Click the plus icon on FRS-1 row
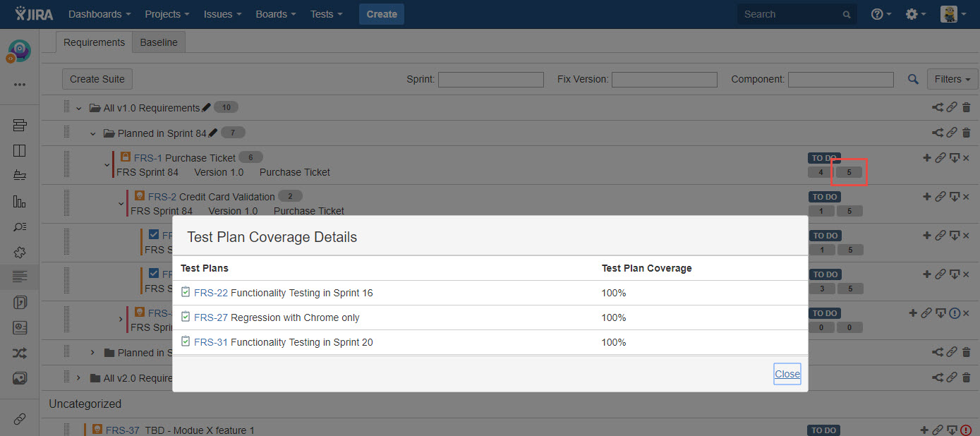Screen dimensions: 980x436 (927, 157)
